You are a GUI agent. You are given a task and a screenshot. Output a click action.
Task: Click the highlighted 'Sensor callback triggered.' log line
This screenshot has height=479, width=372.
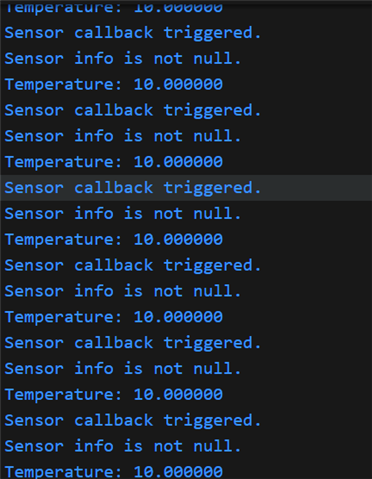[133, 188]
